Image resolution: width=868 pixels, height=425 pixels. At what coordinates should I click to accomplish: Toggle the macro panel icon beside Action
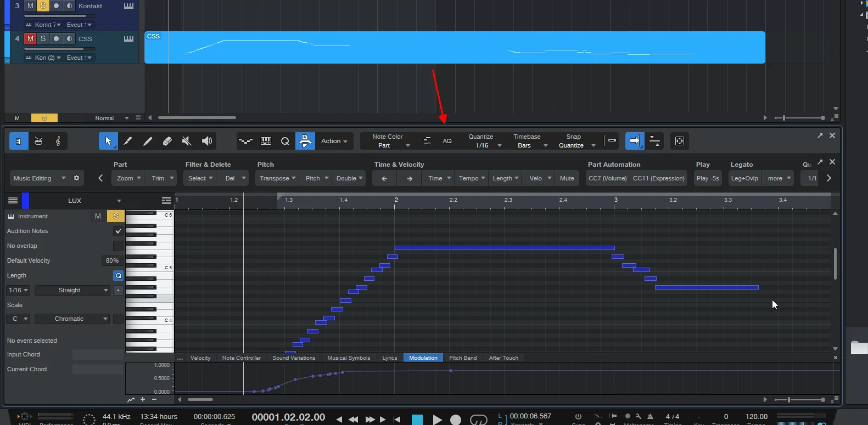tap(305, 141)
